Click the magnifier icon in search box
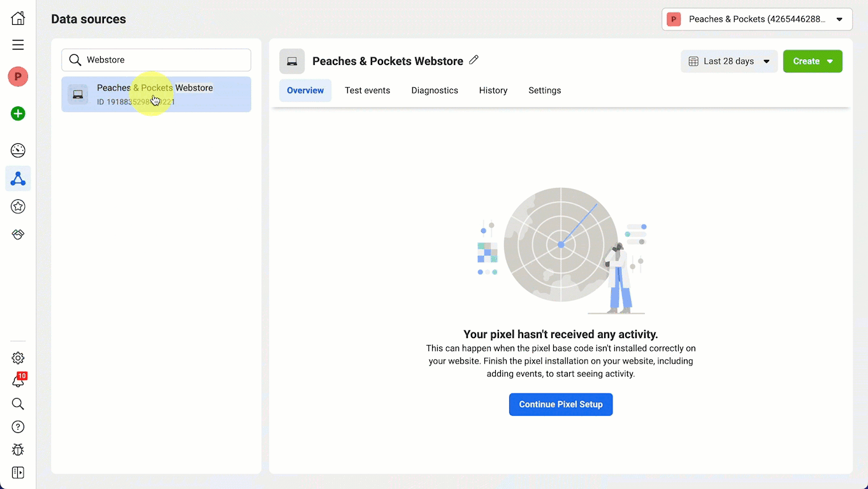 click(75, 60)
